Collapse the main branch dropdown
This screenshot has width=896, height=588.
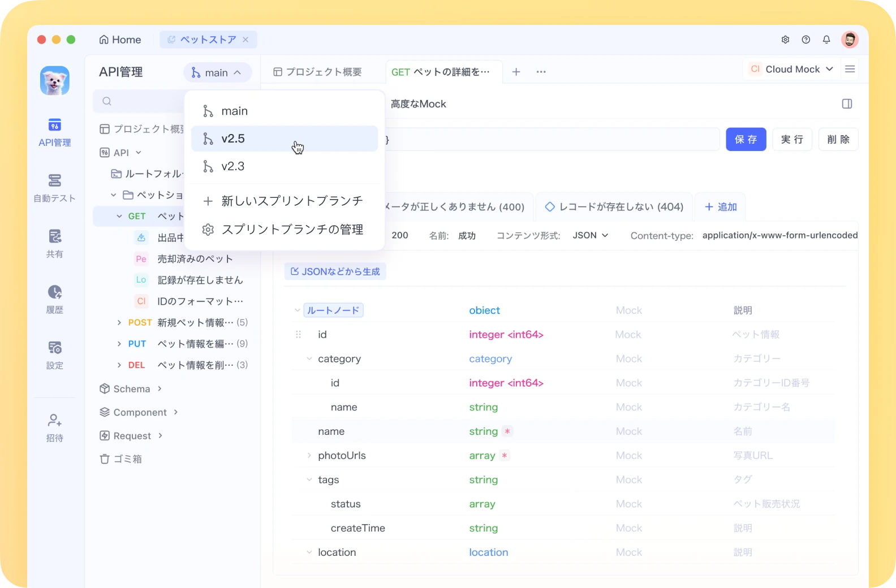(217, 72)
